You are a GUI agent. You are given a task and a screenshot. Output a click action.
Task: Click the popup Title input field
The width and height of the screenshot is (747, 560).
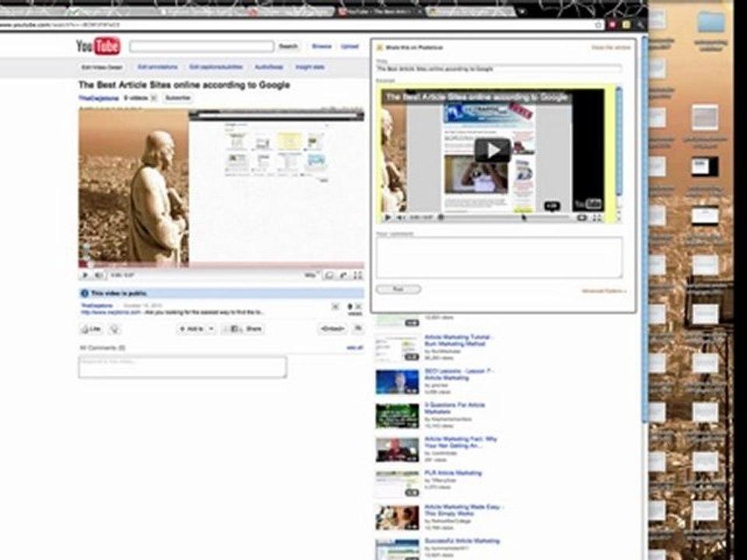point(500,68)
